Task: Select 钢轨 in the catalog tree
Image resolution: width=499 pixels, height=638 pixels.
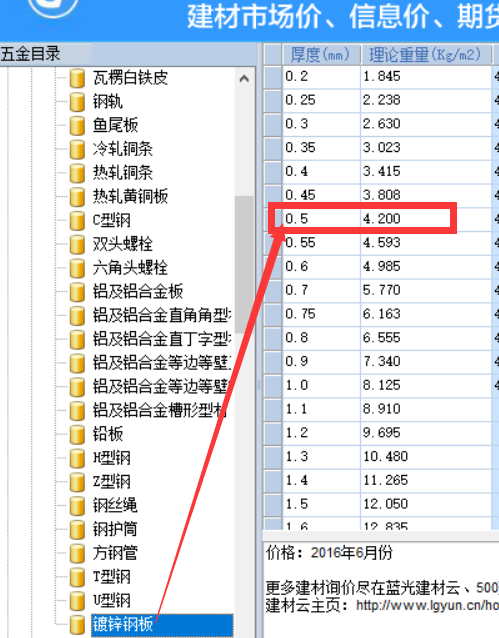Action: (x=107, y=101)
